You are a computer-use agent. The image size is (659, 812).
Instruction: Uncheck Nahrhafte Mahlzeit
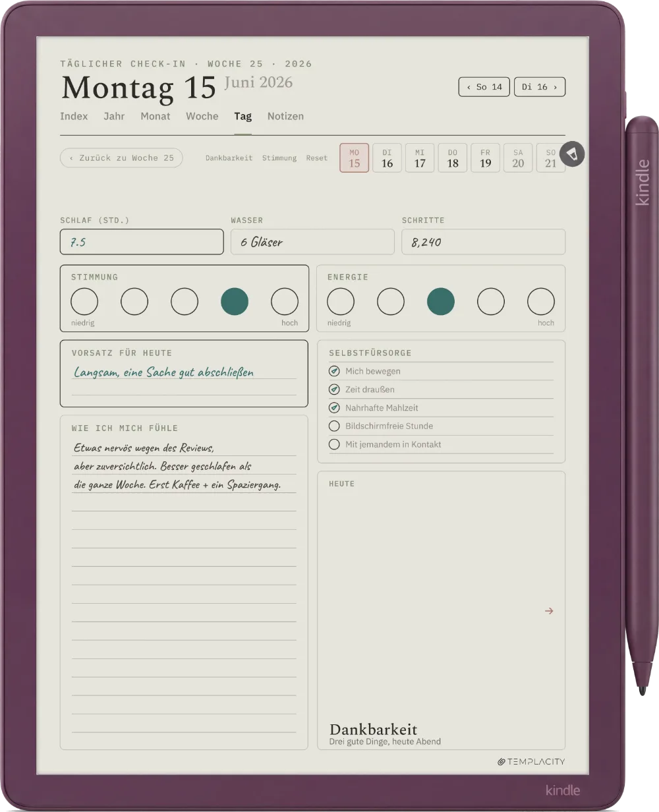(x=334, y=408)
